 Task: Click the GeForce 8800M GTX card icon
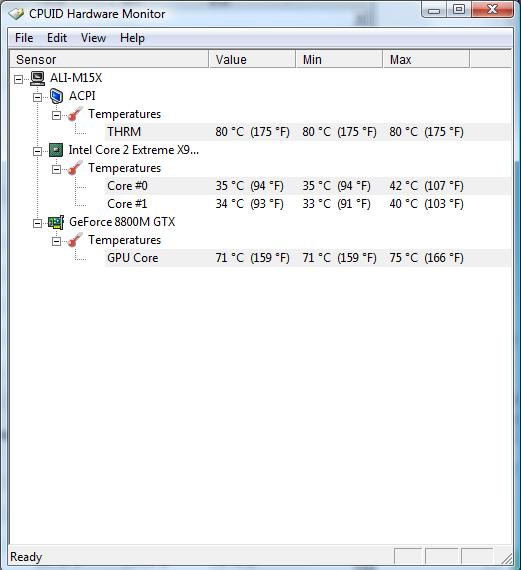(x=56, y=222)
